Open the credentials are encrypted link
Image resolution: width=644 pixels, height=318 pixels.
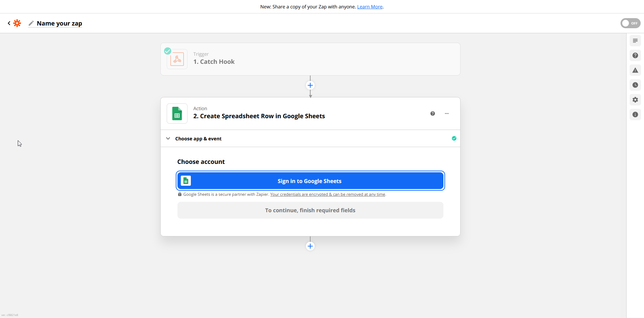pyautogui.click(x=328, y=194)
